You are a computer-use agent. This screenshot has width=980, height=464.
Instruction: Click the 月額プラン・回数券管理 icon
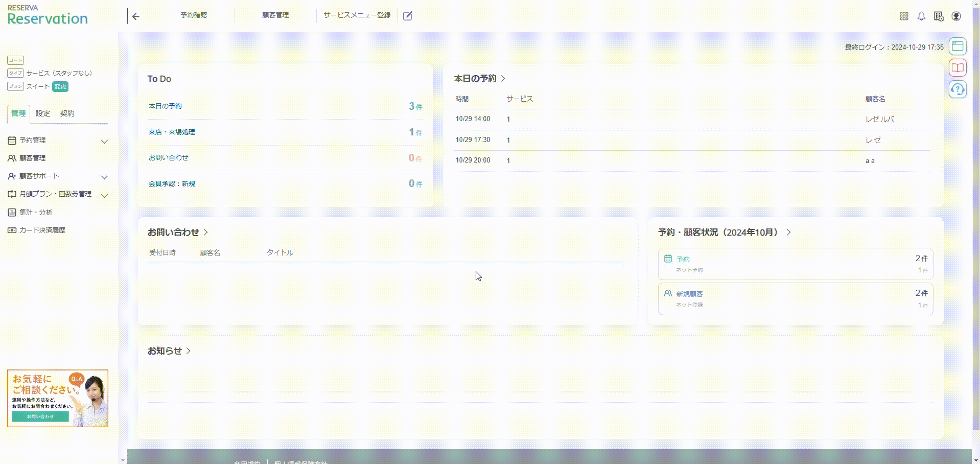[x=12, y=194]
